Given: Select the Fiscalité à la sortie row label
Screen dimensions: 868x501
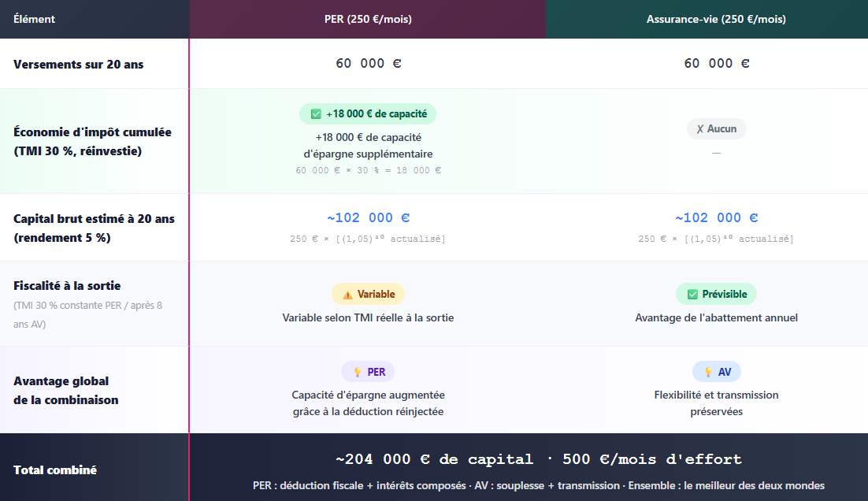Looking at the screenshot, I should pyautogui.click(x=67, y=286).
